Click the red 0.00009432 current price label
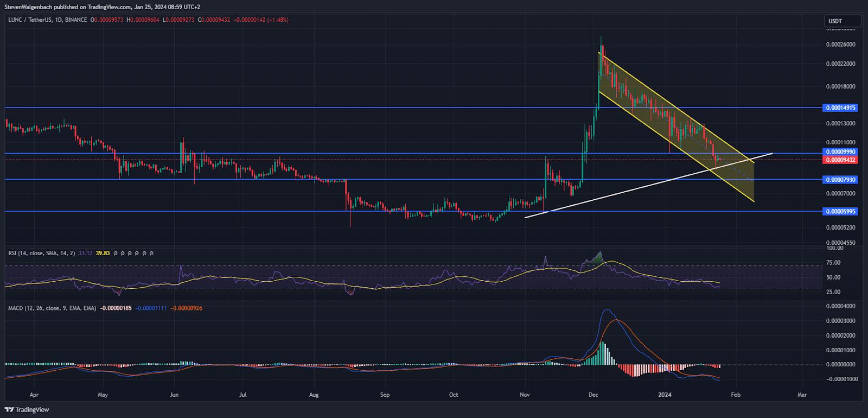Screen dimensions: 868x418 click(x=840, y=160)
